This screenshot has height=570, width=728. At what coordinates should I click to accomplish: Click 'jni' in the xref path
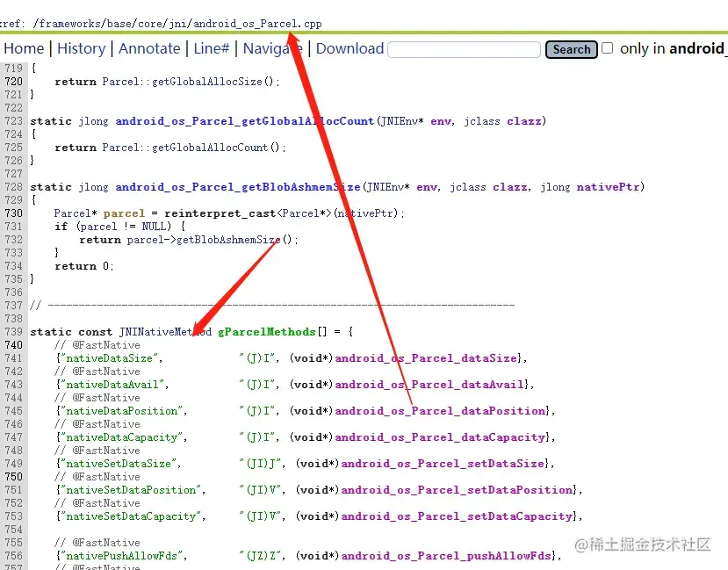click(177, 24)
